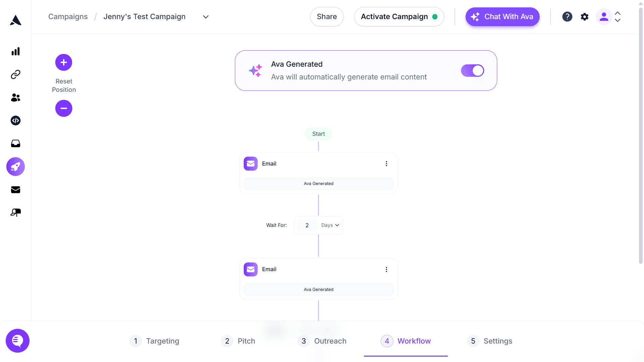
Task: Open the settings gear icon
Action: [x=585, y=17]
